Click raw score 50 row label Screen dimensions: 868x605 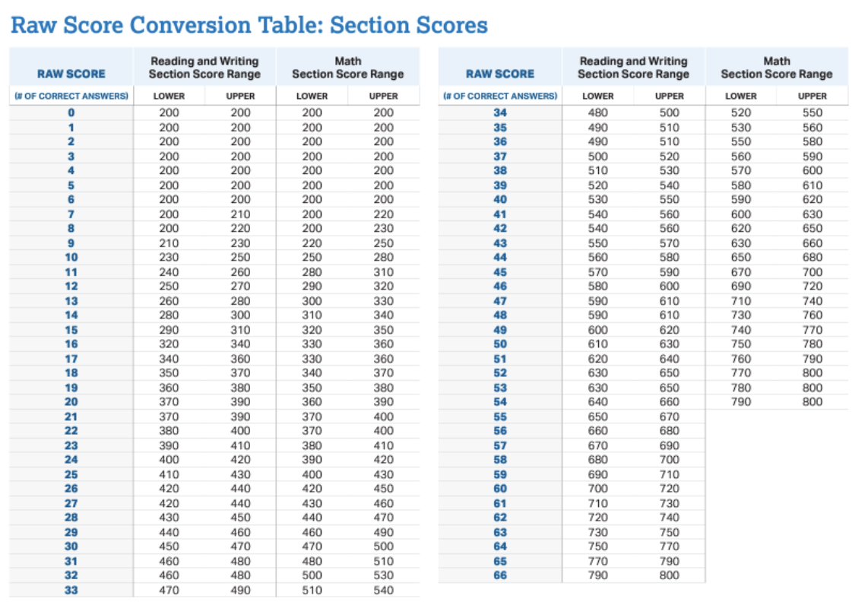(500, 344)
